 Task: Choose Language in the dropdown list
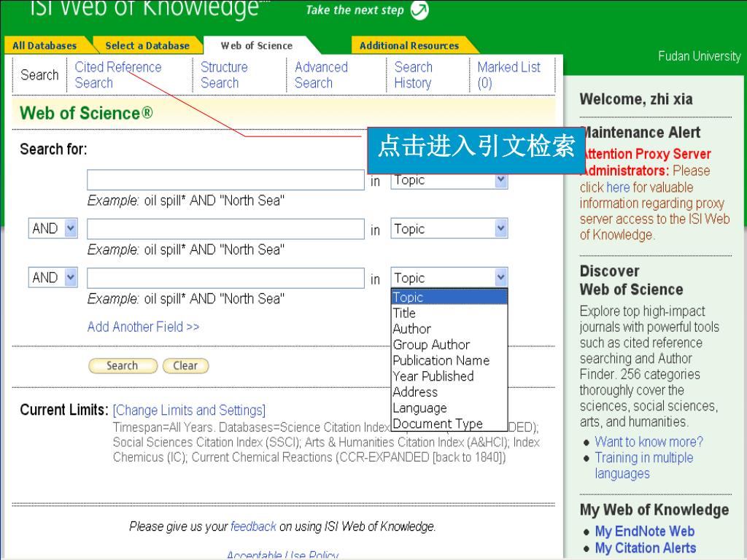point(449,408)
